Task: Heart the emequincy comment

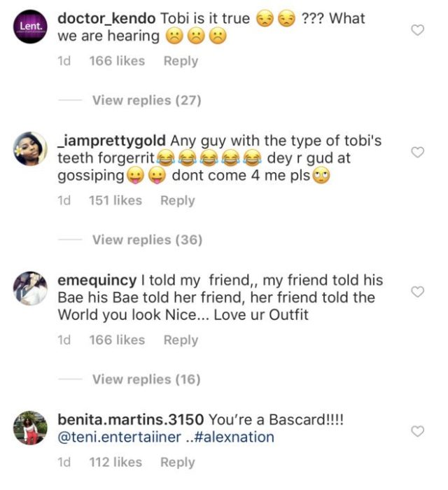Action: point(417,292)
